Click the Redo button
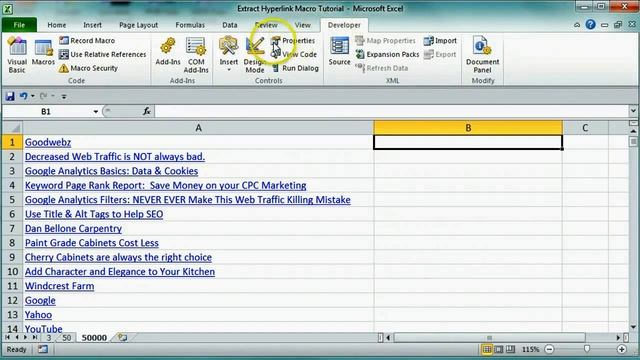640x360 pixels. (43, 96)
